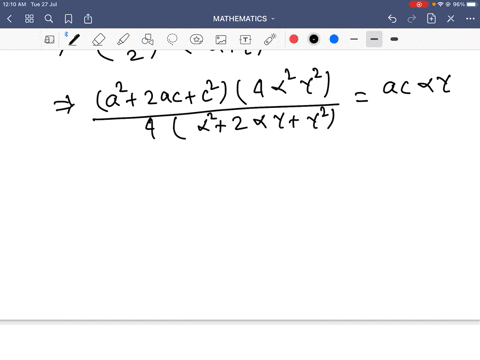This screenshot has height=360, width=480.
Task: Add a new page
Action: (431, 19)
